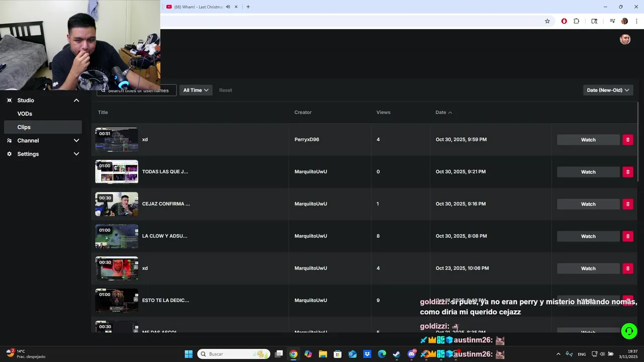Click the Title column header
The width and height of the screenshot is (644, 362).
(103, 112)
